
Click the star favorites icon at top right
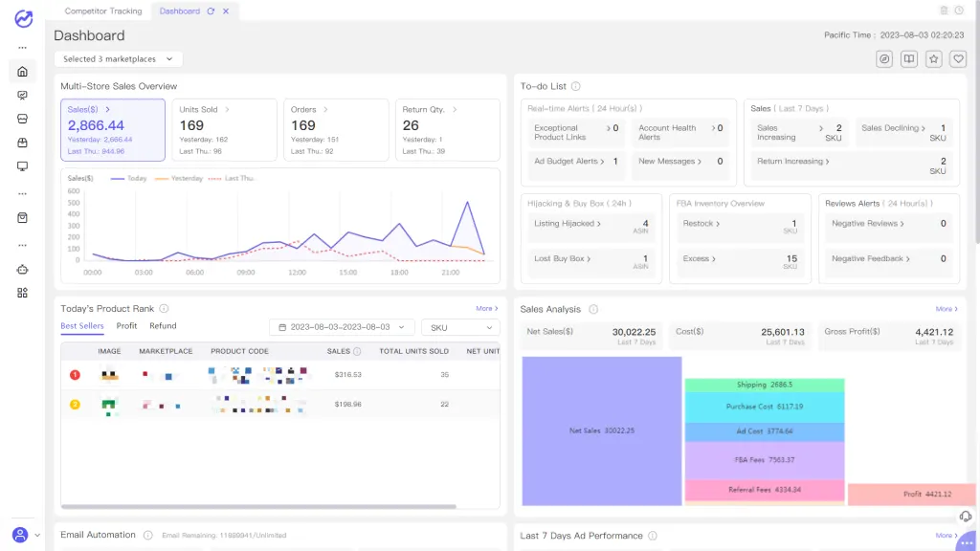click(x=933, y=59)
